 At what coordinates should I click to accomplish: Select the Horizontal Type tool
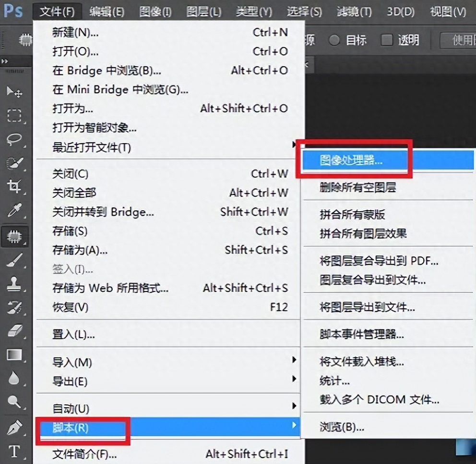[x=14, y=451]
